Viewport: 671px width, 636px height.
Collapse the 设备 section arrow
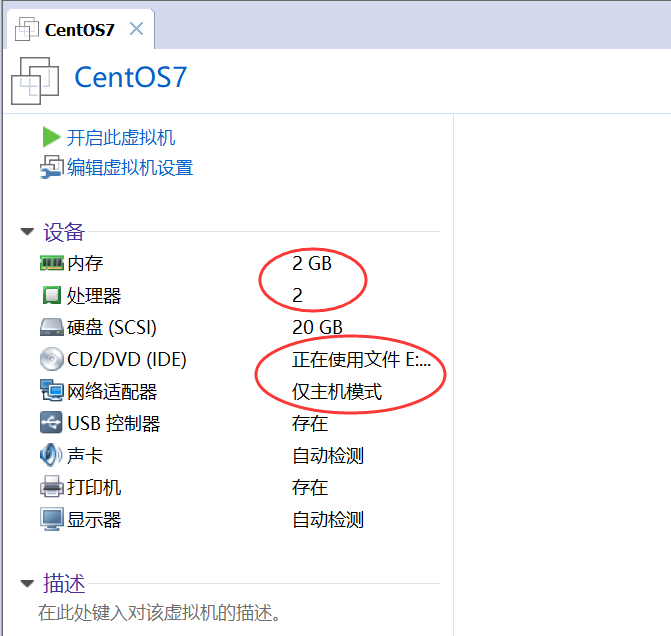(27, 232)
